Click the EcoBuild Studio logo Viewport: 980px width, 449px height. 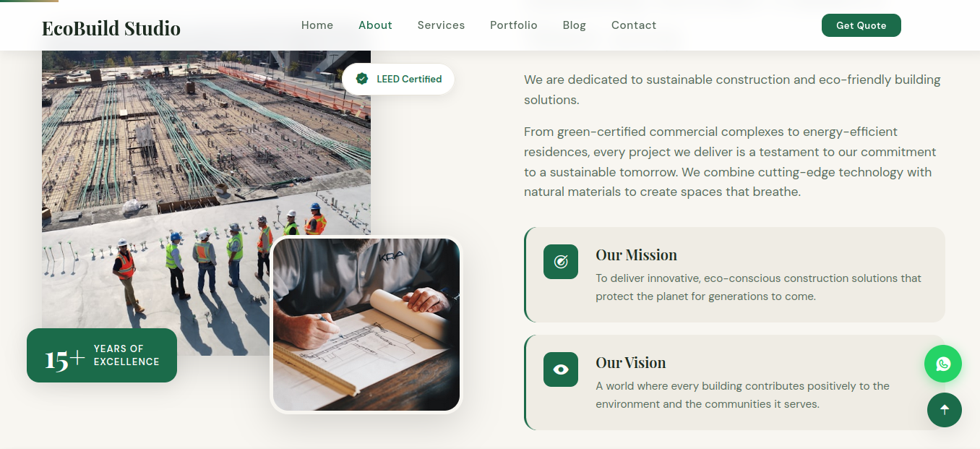[x=111, y=28]
